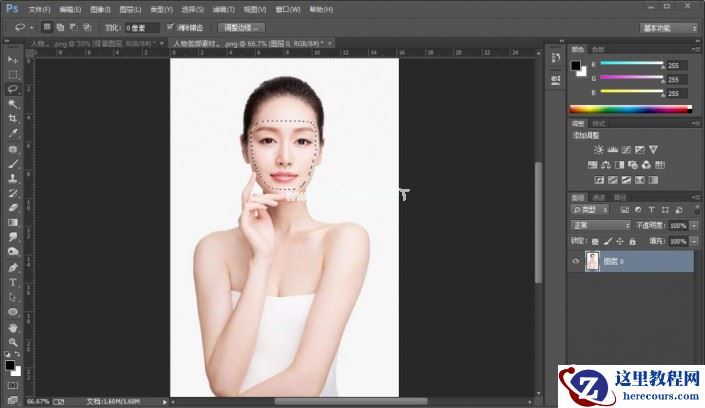The width and height of the screenshot is (705, 408).
Task: Choose Intersect with Selection mode
Action: click(87, 27)
